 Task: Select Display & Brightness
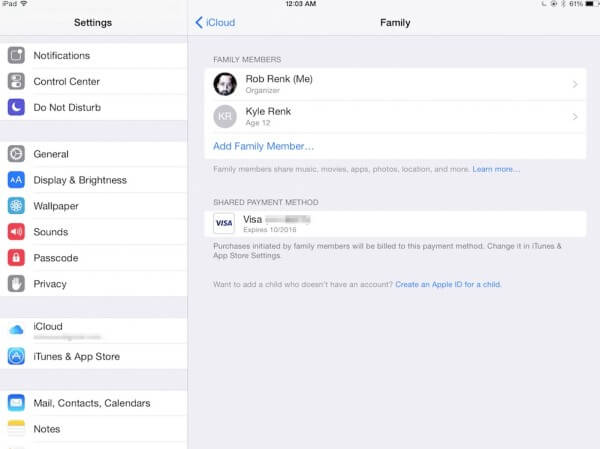(94, 180)
